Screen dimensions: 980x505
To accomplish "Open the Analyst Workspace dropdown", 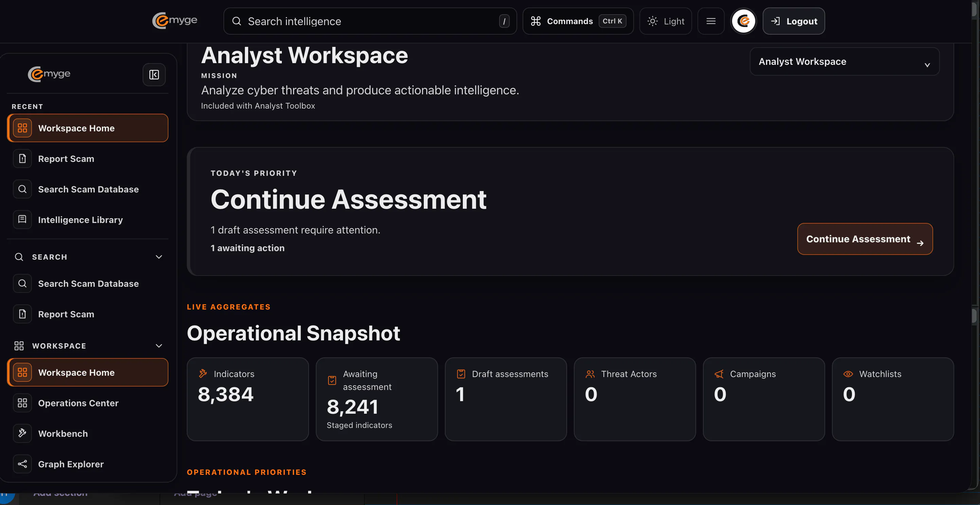I will 844,62.
